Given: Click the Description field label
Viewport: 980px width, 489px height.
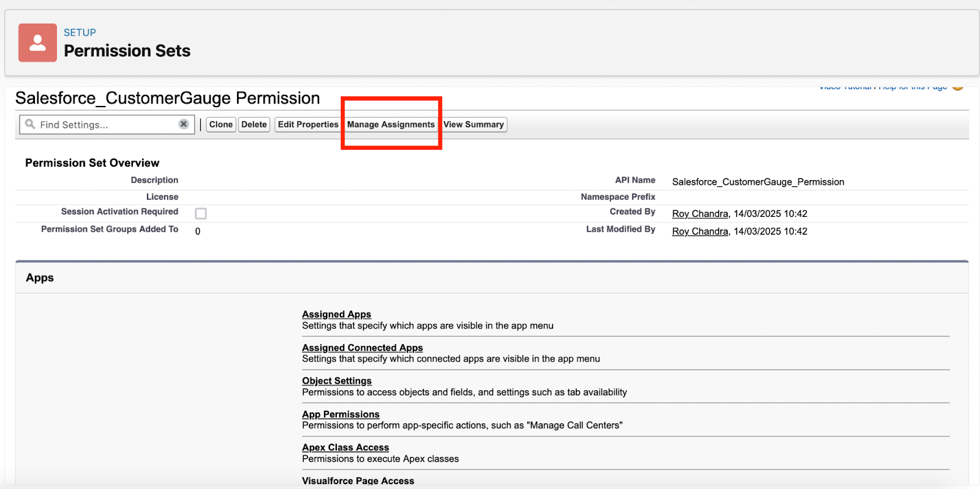Looking at the screenshot, I should (x=154, y=180).
